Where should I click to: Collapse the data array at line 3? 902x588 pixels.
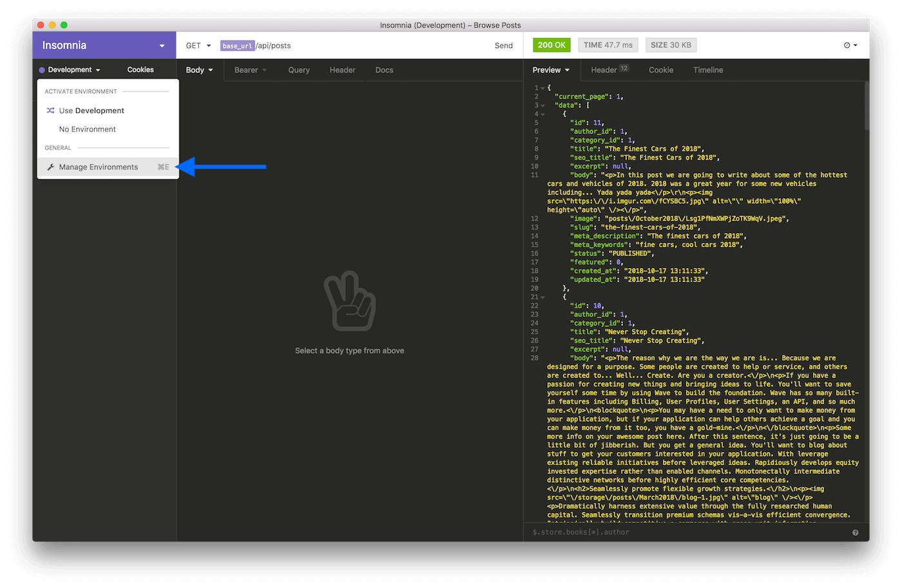click(x=543, y=106)
